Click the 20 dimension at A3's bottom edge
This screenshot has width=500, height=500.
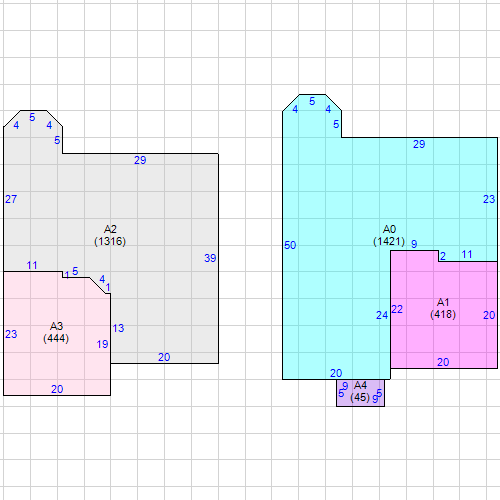click(57, 389)
